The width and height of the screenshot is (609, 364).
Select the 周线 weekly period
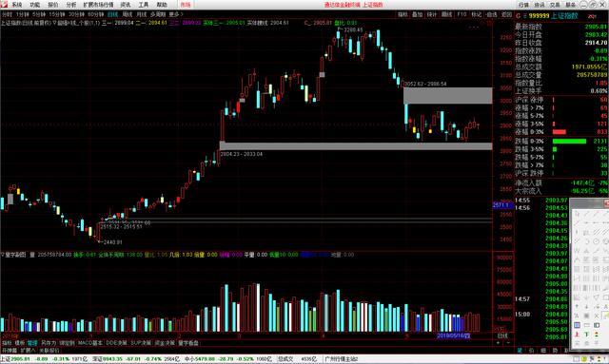pyautogui.click(x=128, y=14)
